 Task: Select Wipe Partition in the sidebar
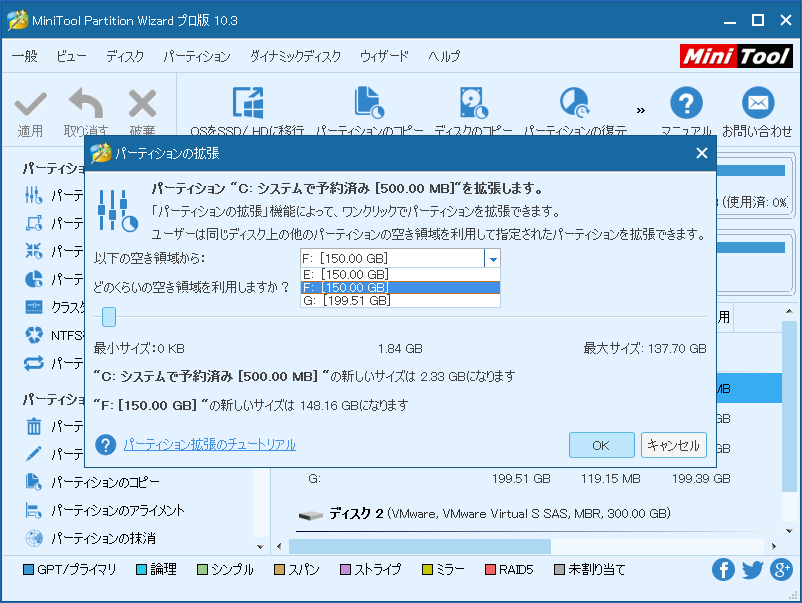(103, 538)
